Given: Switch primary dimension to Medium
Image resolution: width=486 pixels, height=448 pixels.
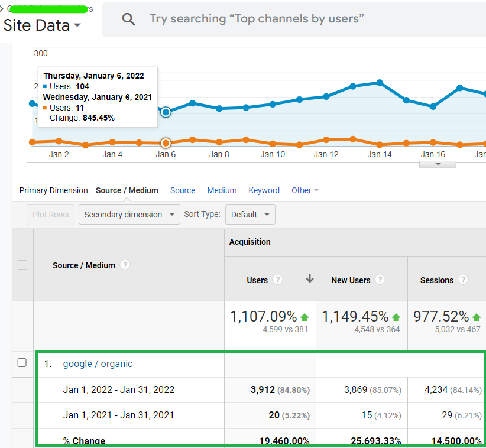Looking at the screenshot, I should 222,190.
